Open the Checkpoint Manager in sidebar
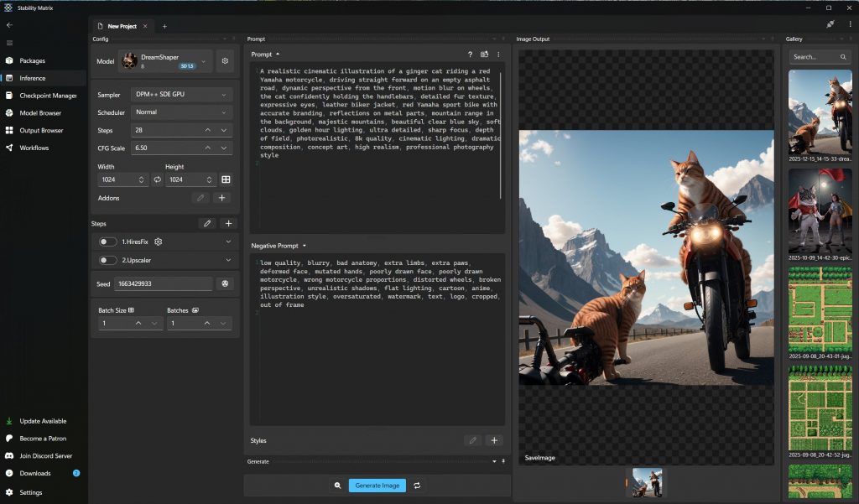This screenshot has width=859, height=504. 48,96
